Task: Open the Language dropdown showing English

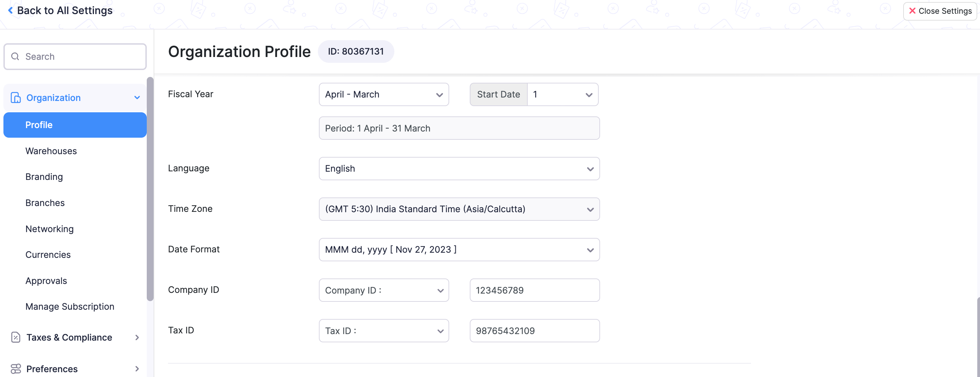Action: (x=459, y=168)
